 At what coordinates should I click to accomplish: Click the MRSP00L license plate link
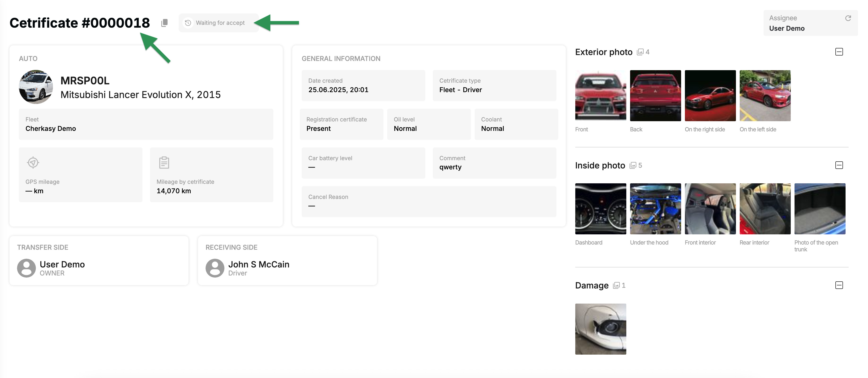[x=85, y=81]
